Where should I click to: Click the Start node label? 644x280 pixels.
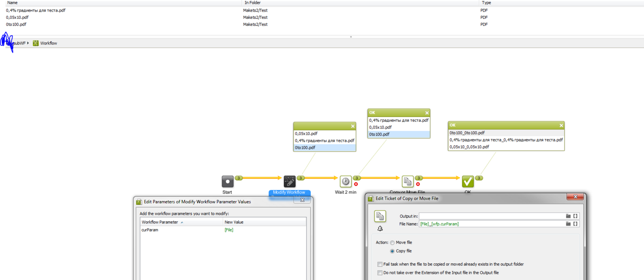pos(227,192)
